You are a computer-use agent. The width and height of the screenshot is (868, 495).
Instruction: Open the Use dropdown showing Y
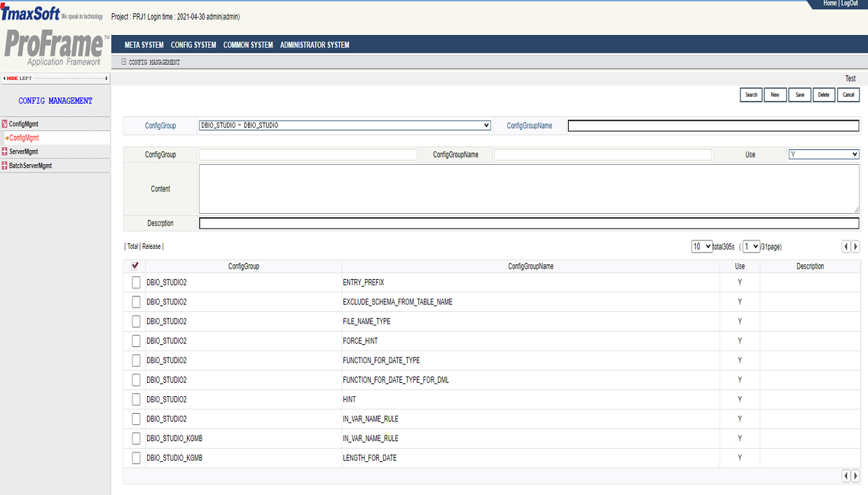(x=824, y=154)
